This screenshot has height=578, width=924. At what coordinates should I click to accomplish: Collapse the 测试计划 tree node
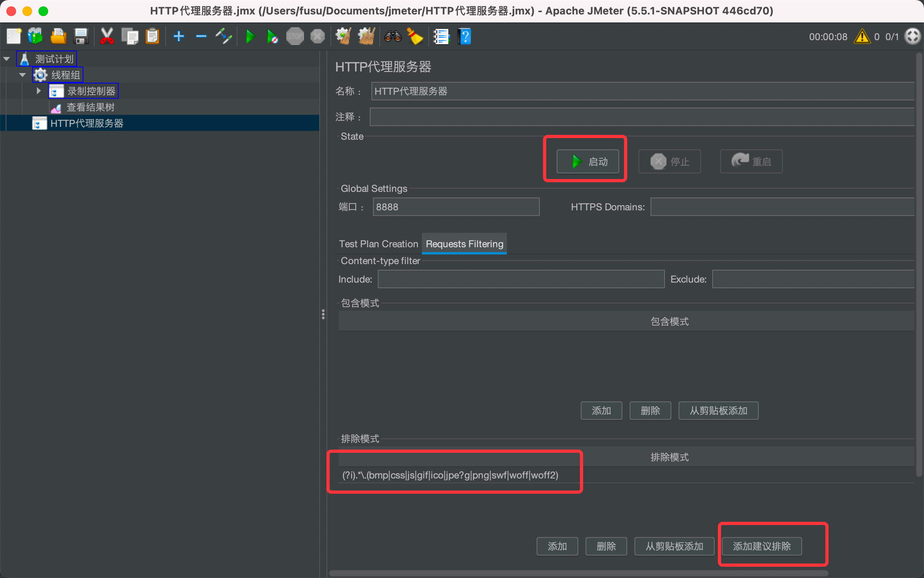6,59
